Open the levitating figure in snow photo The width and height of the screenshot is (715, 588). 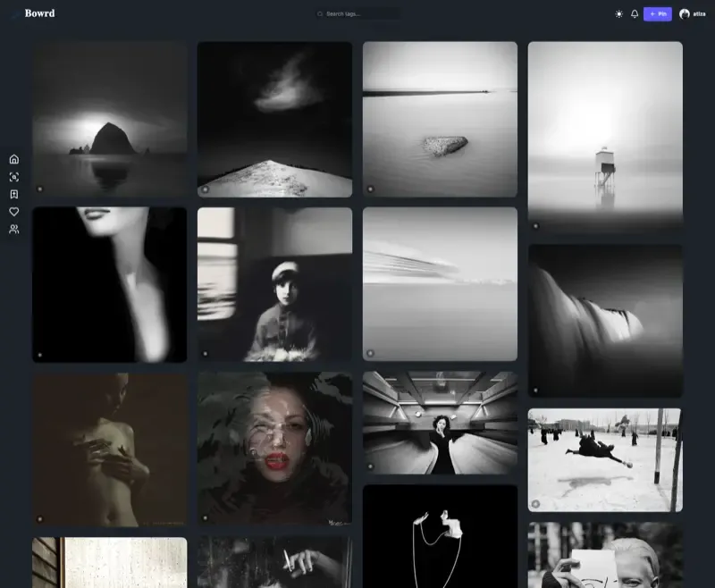click(605, 460)
